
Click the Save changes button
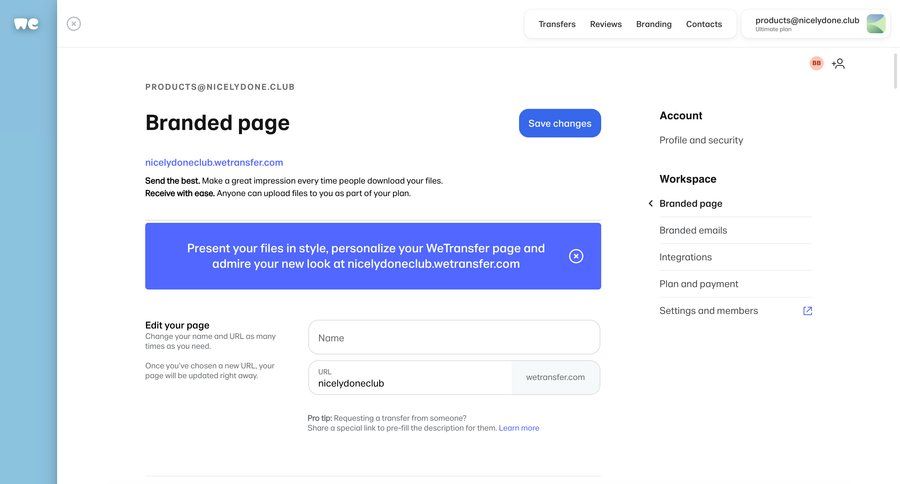(x=560, y=123)
